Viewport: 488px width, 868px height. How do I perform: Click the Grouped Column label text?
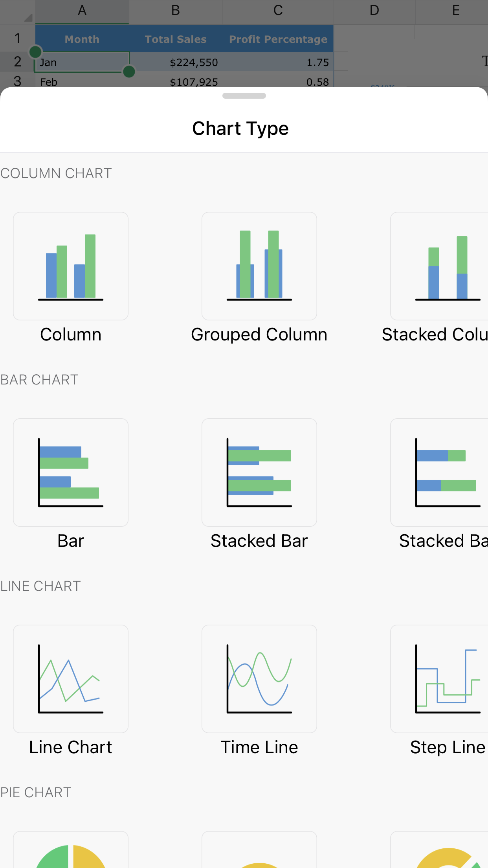tap(259, 335)
